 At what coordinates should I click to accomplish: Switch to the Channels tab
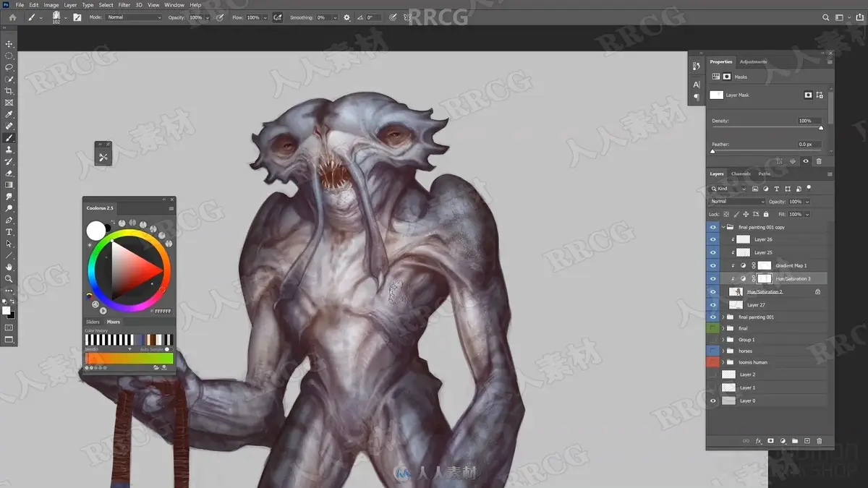point(741,174)
